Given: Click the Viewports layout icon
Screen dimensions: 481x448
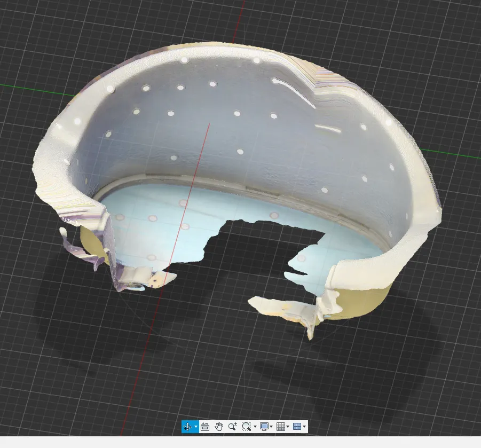Looking at the screenshot, I should pyautogui.click(x=297, y=427).
